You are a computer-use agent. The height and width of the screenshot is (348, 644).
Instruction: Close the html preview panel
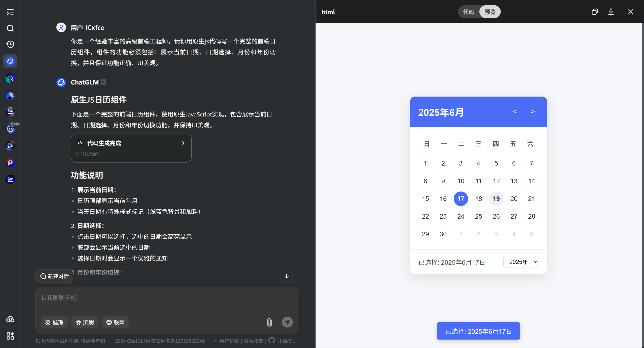click(x=631, y=12)
